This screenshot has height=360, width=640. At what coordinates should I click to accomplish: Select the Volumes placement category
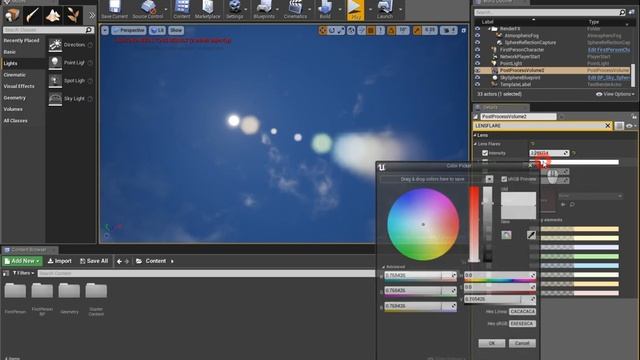tap(13, 109)
